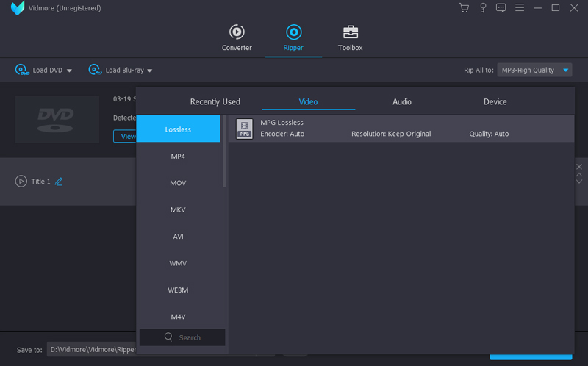Expand the Load Blu-ray dropdown
Screen dimensions: 588x366
pos(150,71)
